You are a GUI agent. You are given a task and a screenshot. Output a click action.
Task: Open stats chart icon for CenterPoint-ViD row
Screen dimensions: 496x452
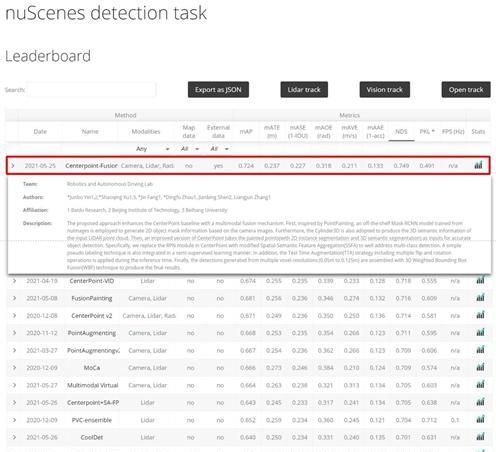click(480, 280)
